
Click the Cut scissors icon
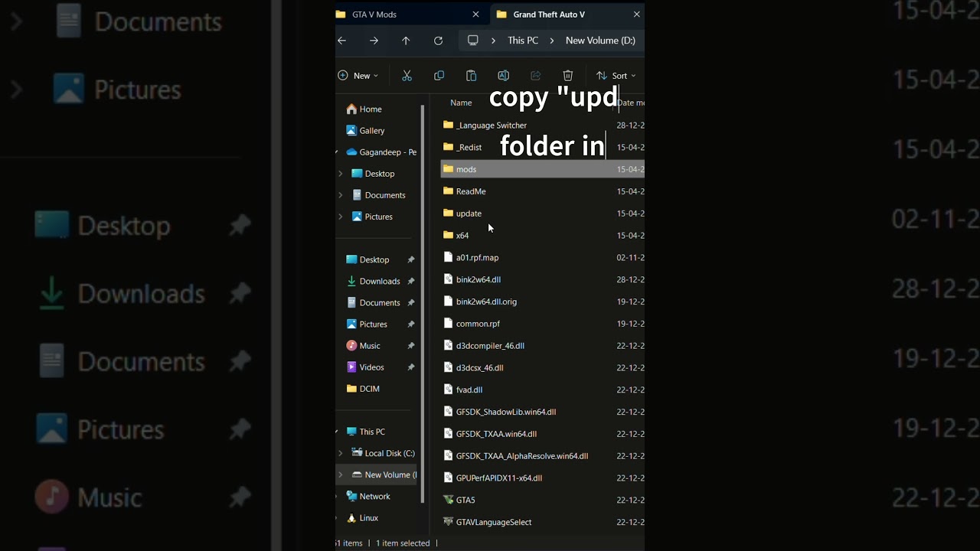point(407,76)
